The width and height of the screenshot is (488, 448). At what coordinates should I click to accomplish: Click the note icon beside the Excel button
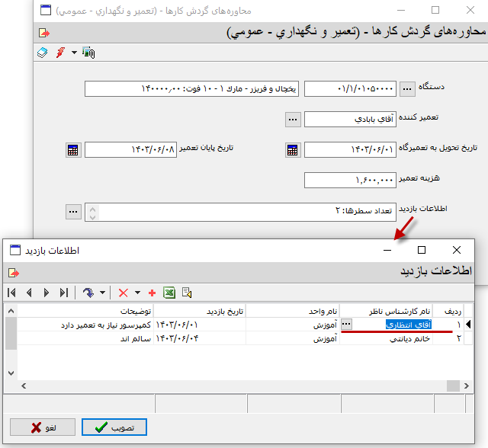point(187,293)
